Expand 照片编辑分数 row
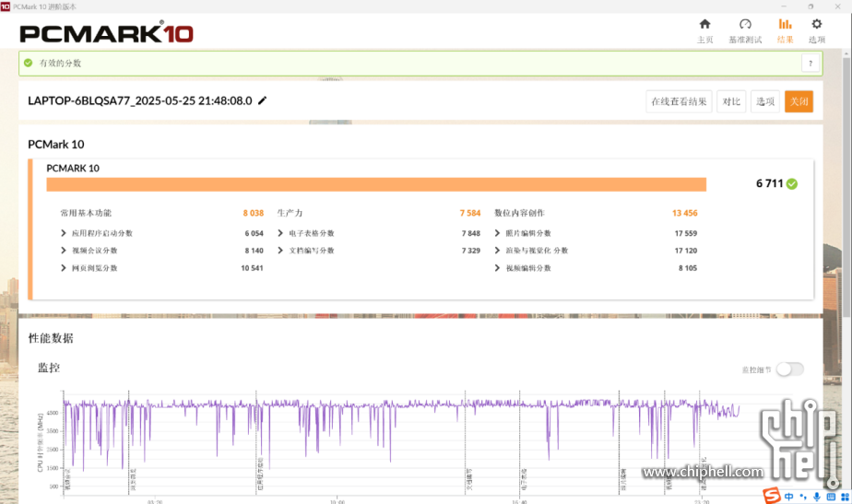 coord(497,233)
